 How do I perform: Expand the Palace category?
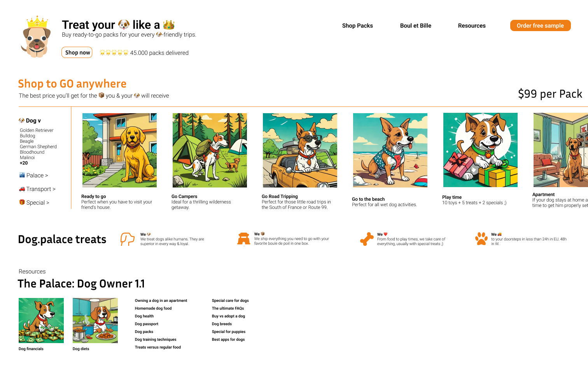[33, 175]
